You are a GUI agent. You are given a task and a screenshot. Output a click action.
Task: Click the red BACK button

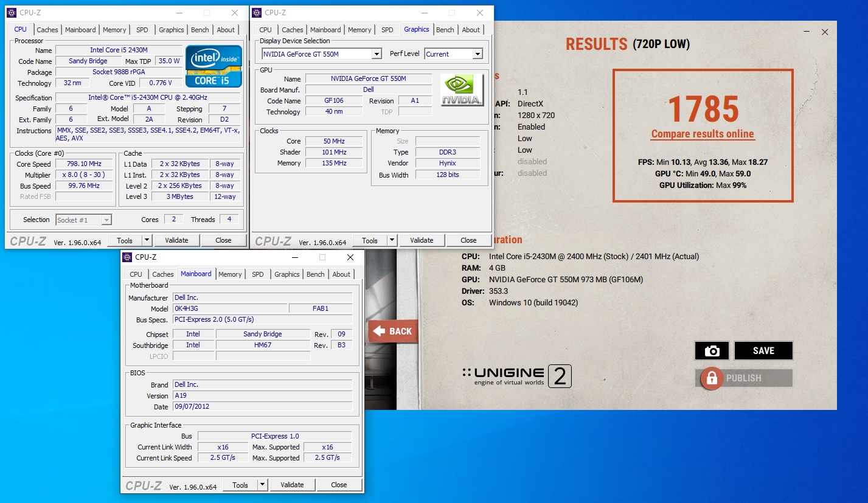coord(393,331)
